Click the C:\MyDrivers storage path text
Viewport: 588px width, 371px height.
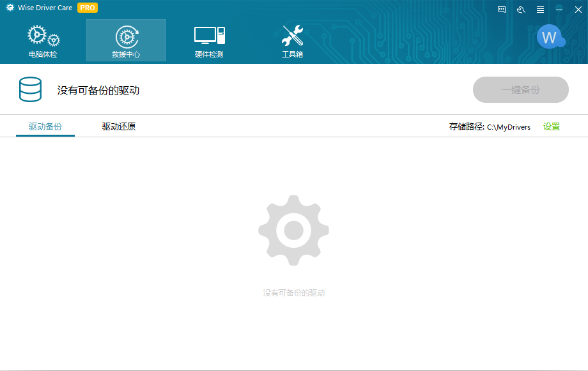pyautogui.click(x=509, y=127)
